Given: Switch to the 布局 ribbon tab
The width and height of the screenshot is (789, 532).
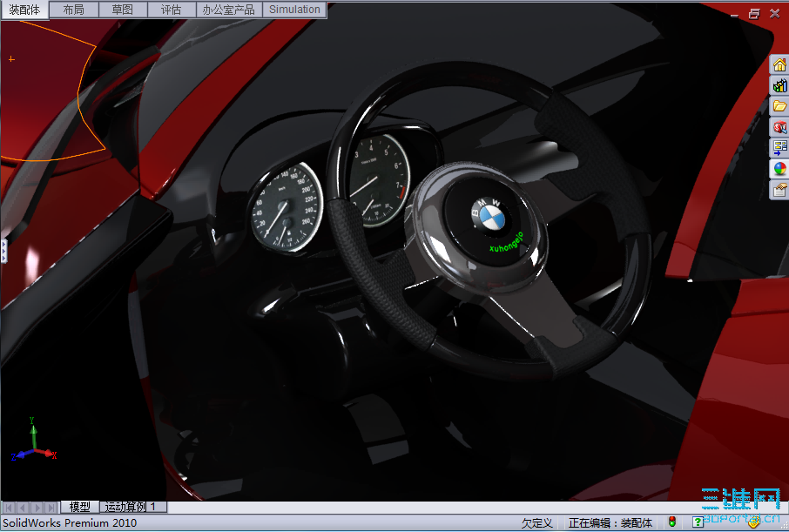Looking at the screenshot, I should pyautogui.click(x=73, y=10).
